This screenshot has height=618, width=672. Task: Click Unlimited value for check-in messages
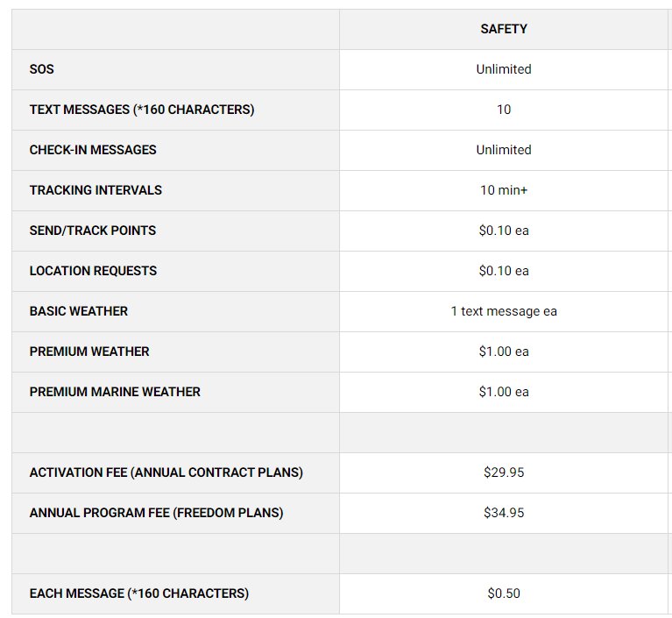503,150
